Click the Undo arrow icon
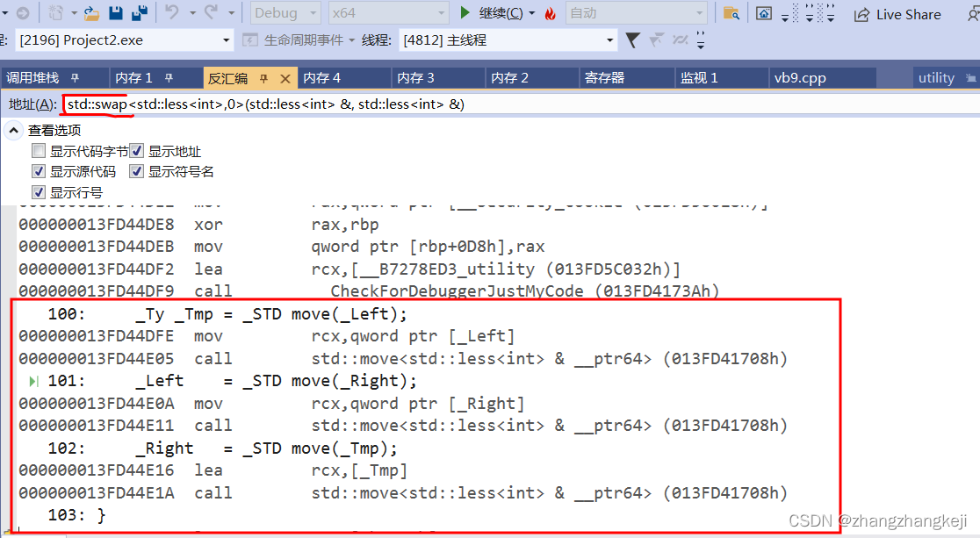980x538 pixels. [172, 12]
